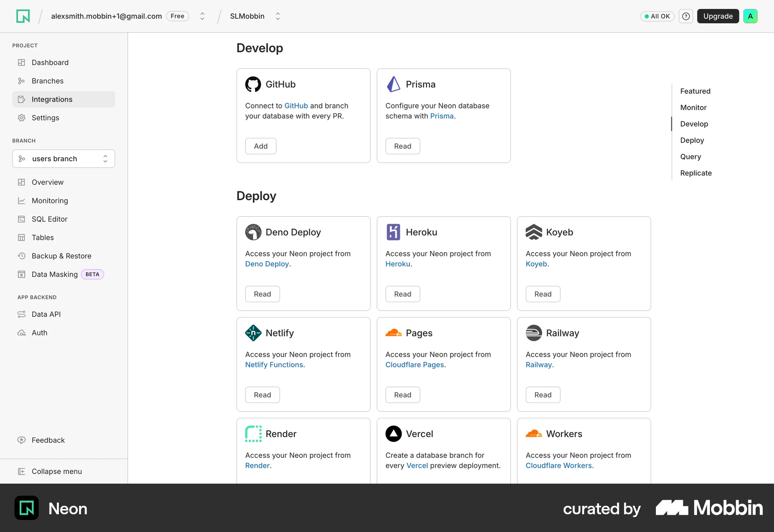
Task: Click the Backup & Restore clock icon
Action: point(21,256)
